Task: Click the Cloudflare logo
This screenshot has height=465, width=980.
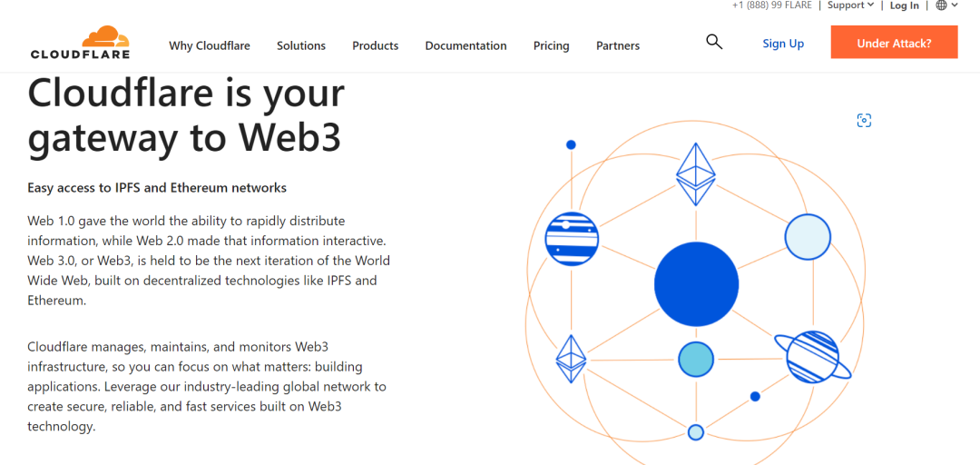Action: (80, 43)
